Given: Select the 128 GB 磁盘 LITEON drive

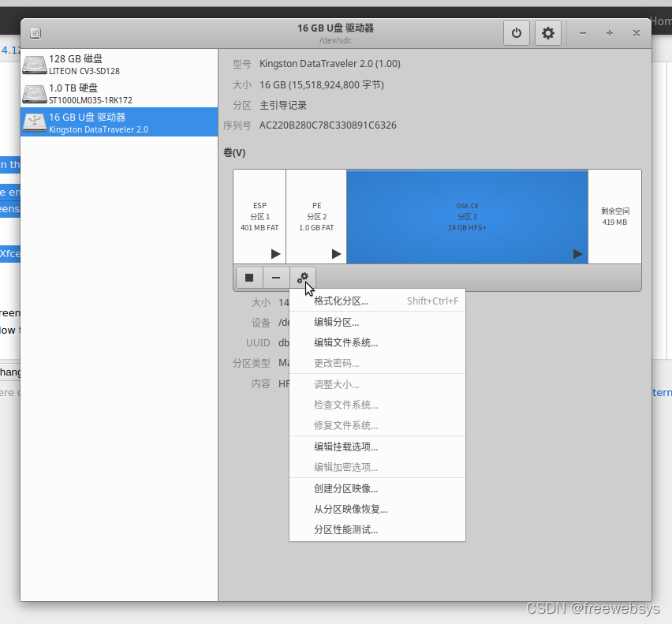Looking at the screenshot, I should 118,64.
